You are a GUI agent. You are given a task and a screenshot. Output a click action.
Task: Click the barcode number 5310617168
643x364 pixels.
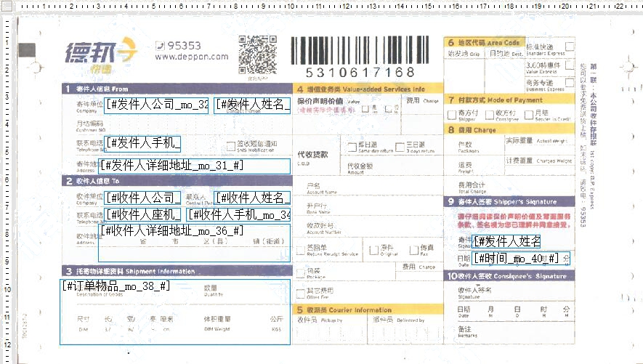point(360,73)
